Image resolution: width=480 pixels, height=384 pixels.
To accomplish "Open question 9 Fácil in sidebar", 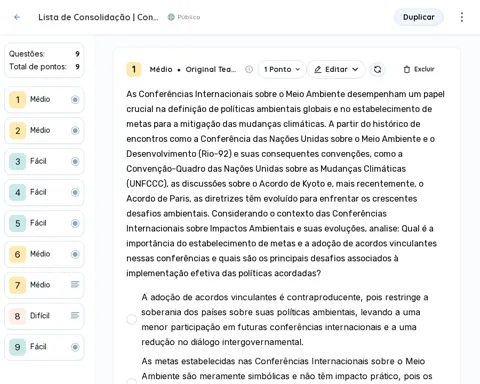I will tap(44, 347).
